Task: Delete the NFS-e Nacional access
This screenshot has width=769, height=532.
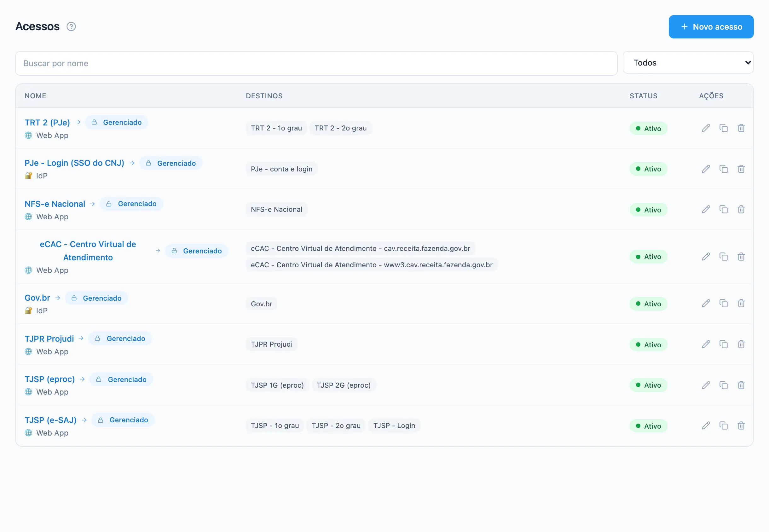Action: [741, 209]
